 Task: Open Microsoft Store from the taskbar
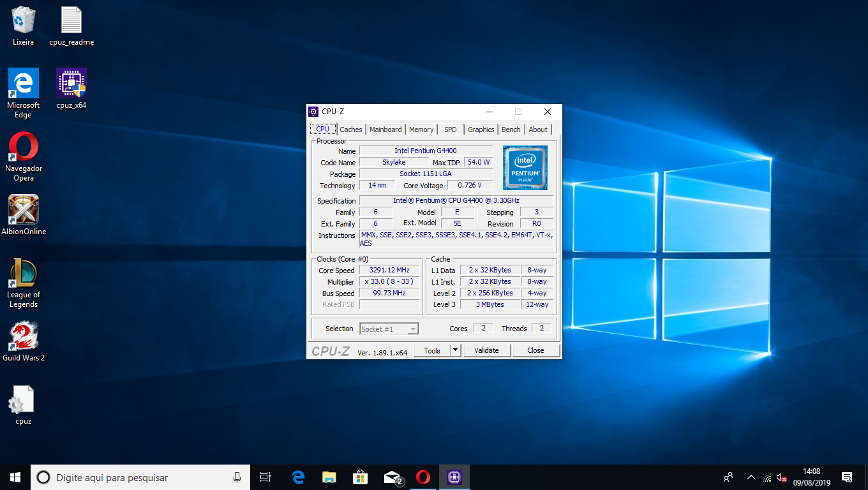pyautogui.click(x=361, y=477)
